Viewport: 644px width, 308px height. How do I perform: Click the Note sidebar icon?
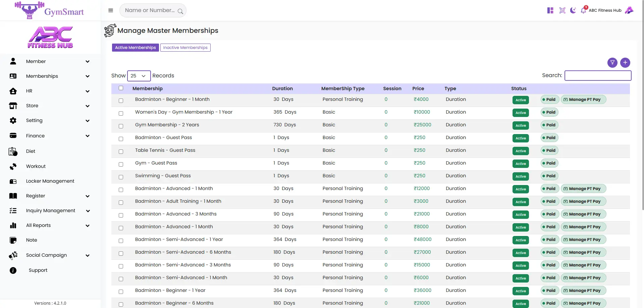[13, 240]
